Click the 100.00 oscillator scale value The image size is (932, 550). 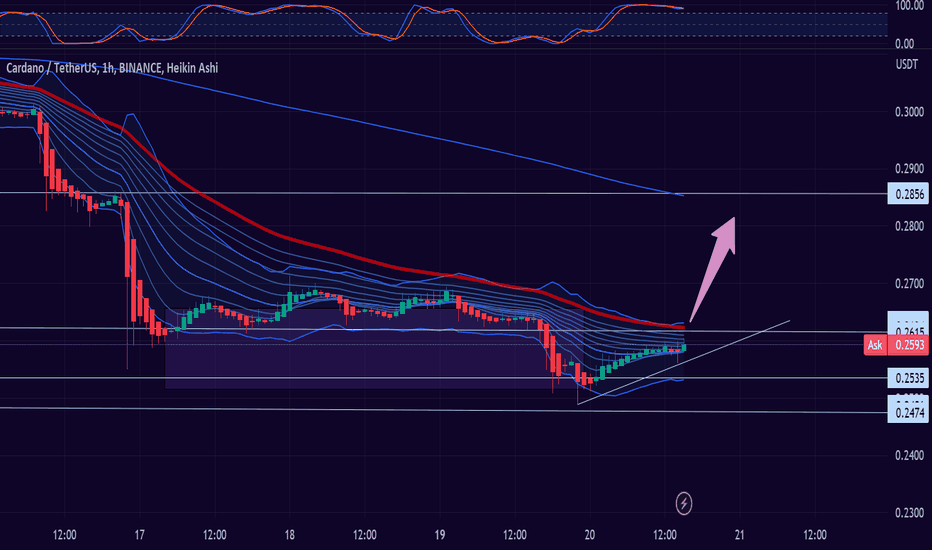pyautogui.click(x=909, y=6)
